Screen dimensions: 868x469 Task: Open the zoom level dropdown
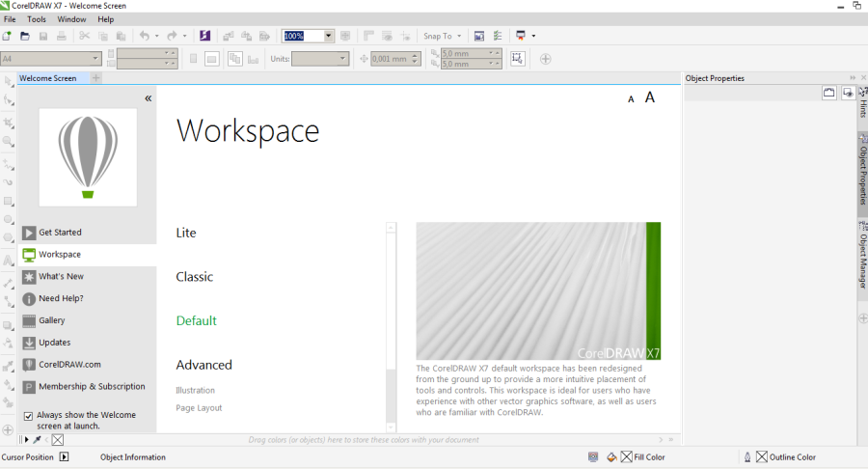point(328,36)
